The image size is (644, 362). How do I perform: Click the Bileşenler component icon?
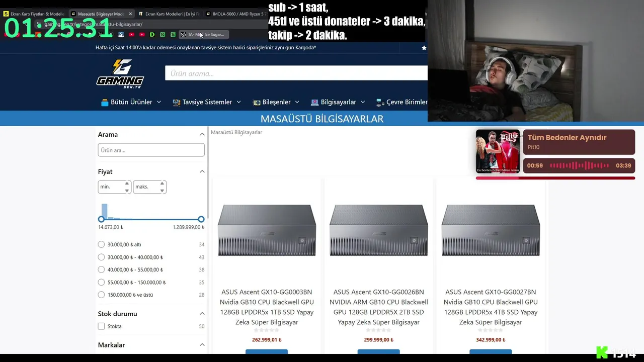pyautogui.click(x=256, y=102)
